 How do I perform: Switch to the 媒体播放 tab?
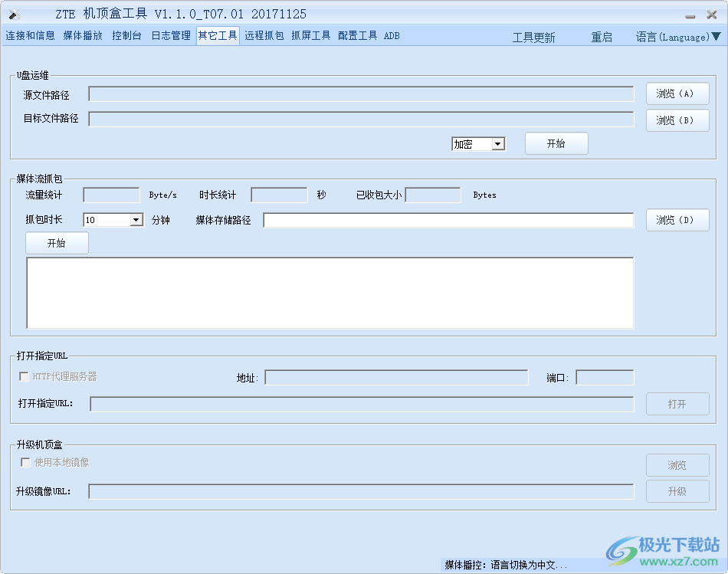(x=83, y=36)
